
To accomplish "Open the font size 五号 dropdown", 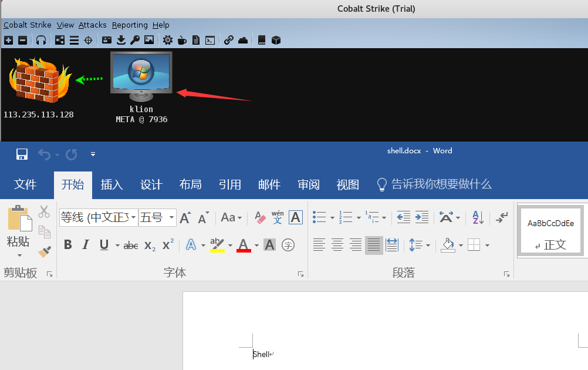I will [171, 217].
